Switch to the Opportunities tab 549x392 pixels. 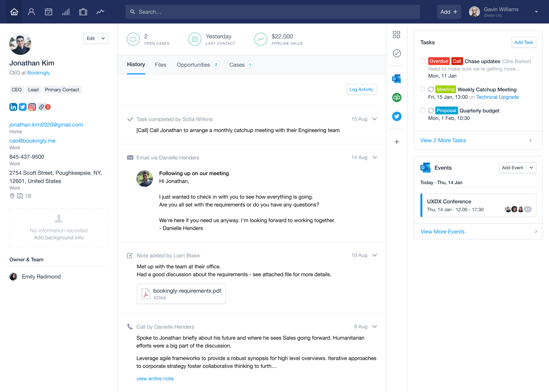click(194, 65)
